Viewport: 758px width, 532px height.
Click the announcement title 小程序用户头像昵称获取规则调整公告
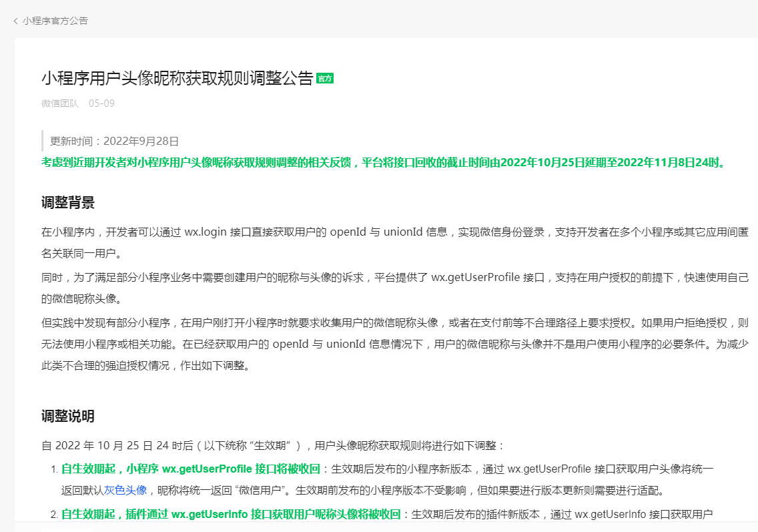point(177,78)
